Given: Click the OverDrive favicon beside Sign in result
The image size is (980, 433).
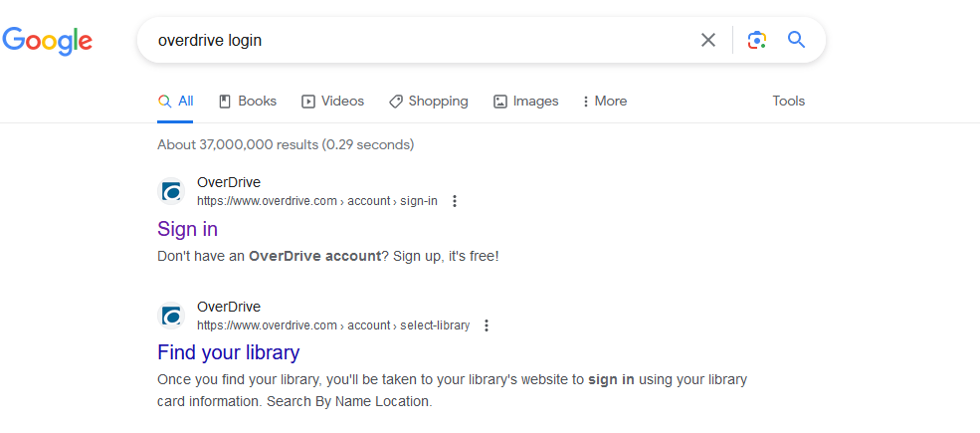Looking at the screenshot, I should [172, 191].
